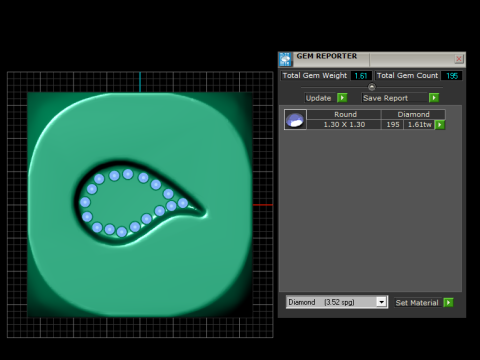Click the Total Gem Count value 195
Screen dimensions: 480x360
[452, 76]
